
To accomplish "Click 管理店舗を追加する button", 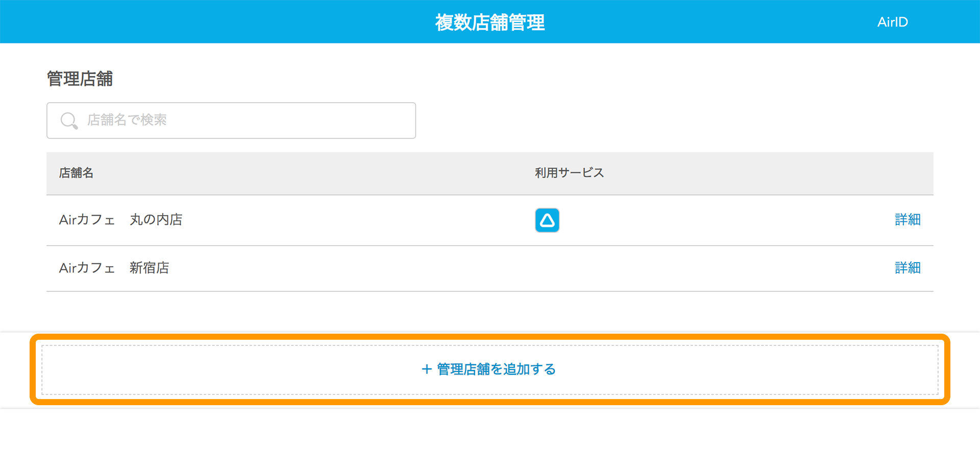I will pyautogui.click(x=490, y=369).
